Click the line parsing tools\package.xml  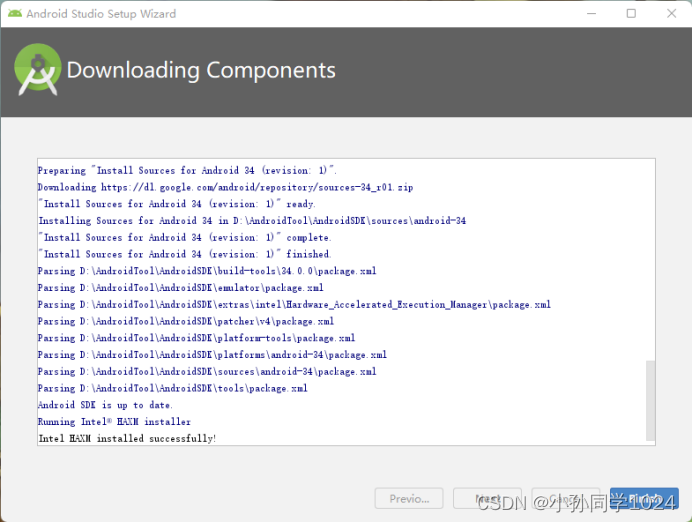(x=173, y=388)
